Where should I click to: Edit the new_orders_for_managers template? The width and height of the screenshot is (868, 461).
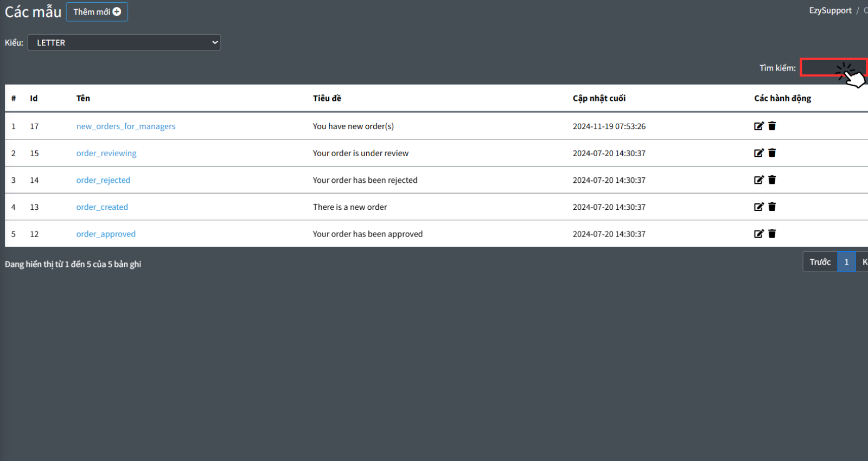pos(758,126)
